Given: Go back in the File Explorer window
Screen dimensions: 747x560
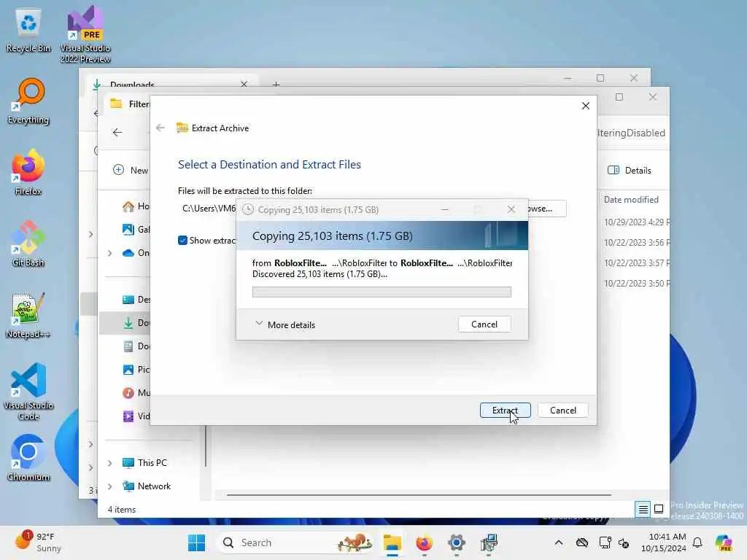Looking at the screenshot, I should (x=117, y=133).
